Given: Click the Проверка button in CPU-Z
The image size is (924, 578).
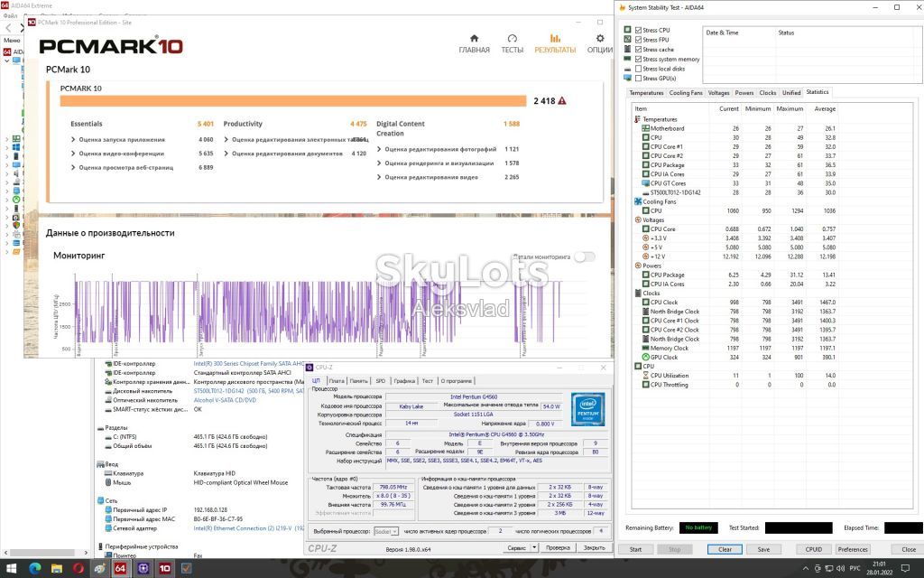Looking at the screenshot, I should pyautogui.click(x=558, y=547).
